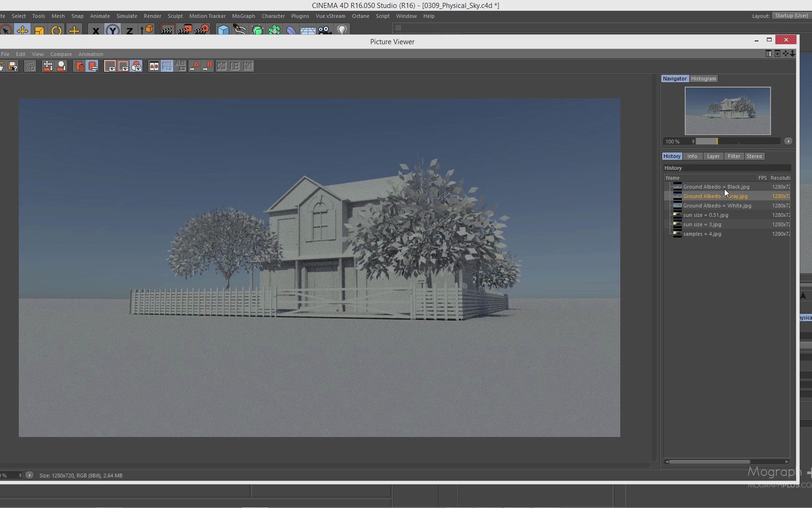Add a Cube primitive object
Viewport: 812px width, 508px height.
click(x=223, y=30)
